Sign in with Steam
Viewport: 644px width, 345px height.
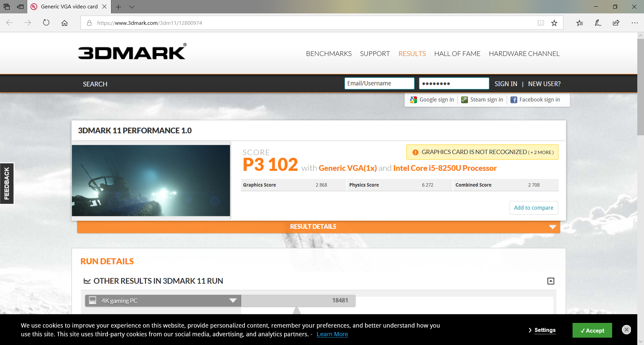coord(482,100)
